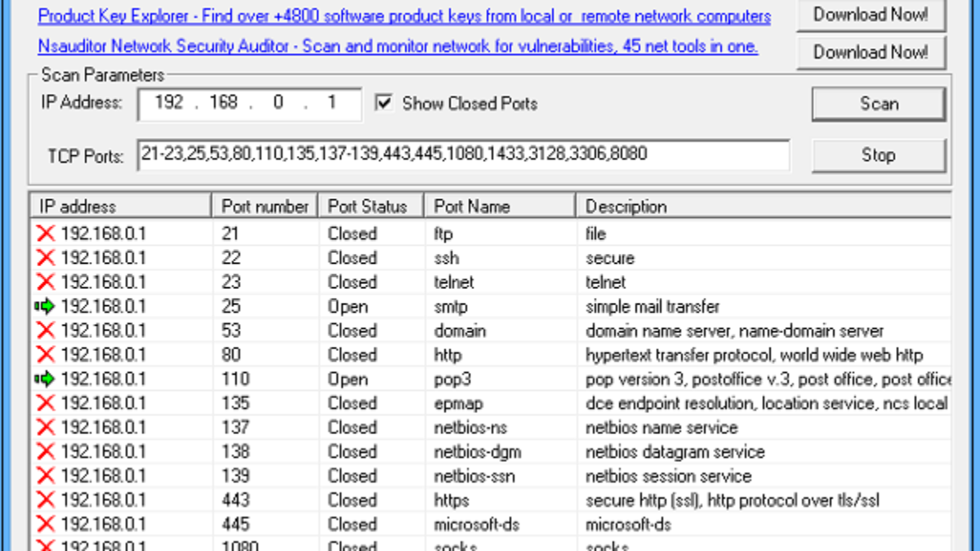Click the red X icon for port 138
Screen dimensions: 980x551
tap(46, 452)
